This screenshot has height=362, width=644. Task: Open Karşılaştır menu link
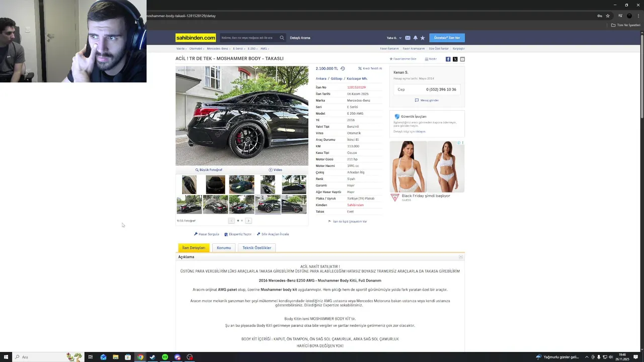[x=458, y=49]
